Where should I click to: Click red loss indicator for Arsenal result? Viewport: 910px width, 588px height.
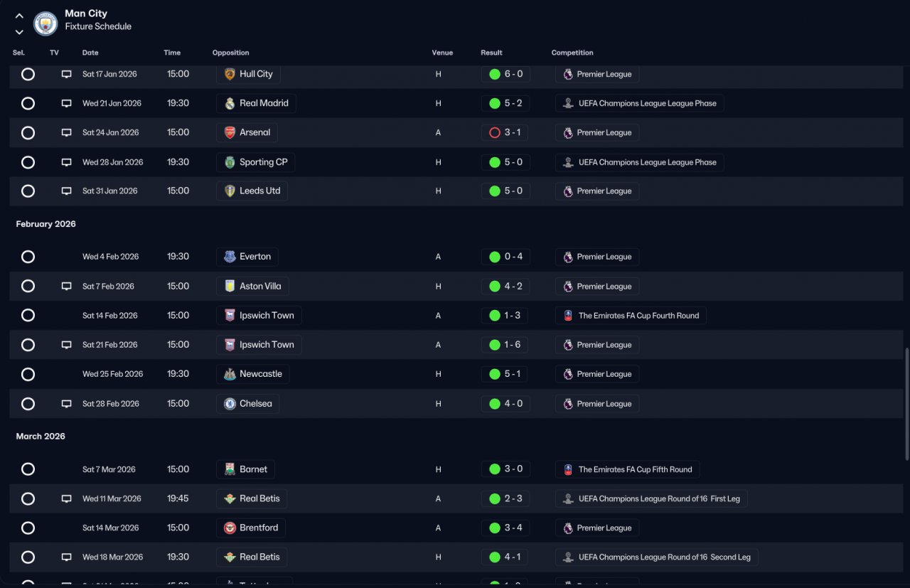tap(495, 132)
